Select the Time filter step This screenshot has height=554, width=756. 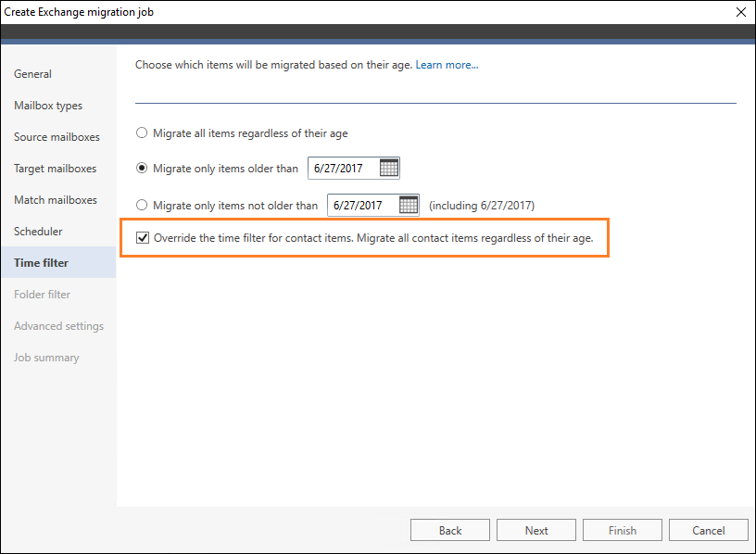(x=58, y=262)
